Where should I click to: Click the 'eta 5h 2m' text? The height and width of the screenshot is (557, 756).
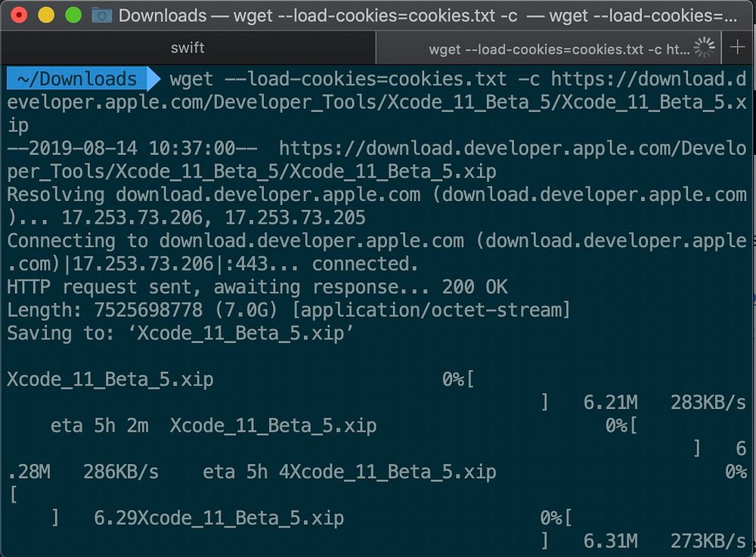[99, 426]
